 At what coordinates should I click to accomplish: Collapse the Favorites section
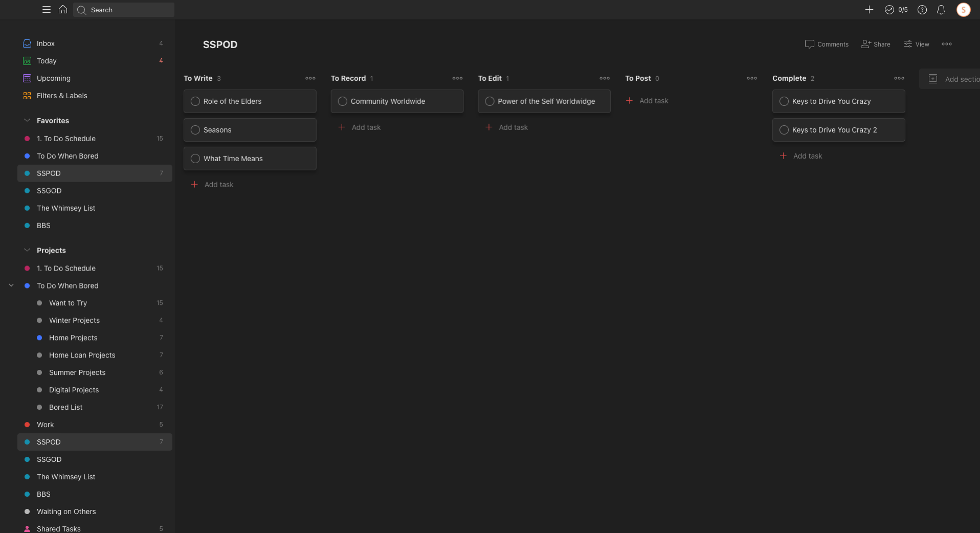pos(27,121)
